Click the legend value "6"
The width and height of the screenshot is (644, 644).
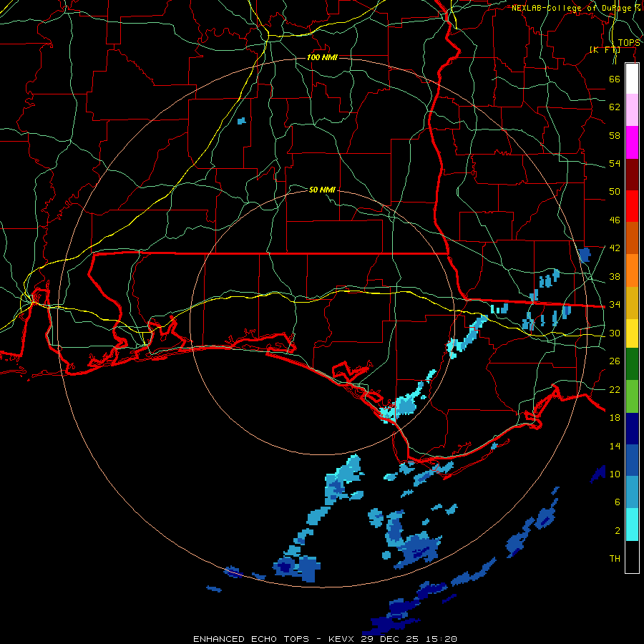coord(618,502)
